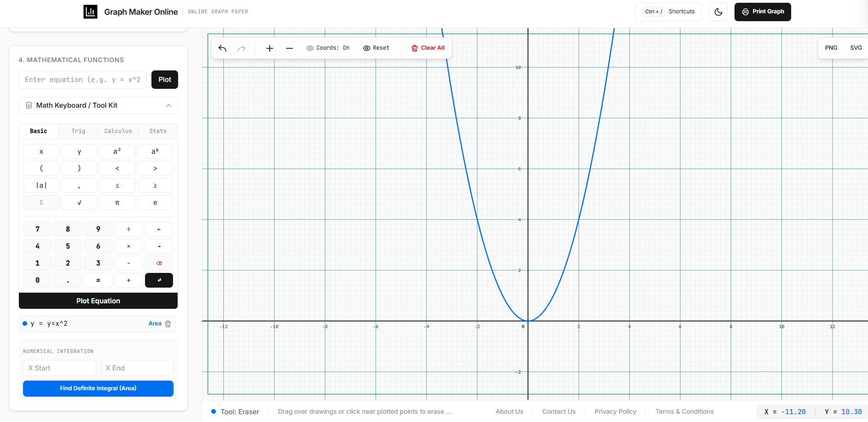
Task: Tap the number 7 key
Action: tap(38, 229)
